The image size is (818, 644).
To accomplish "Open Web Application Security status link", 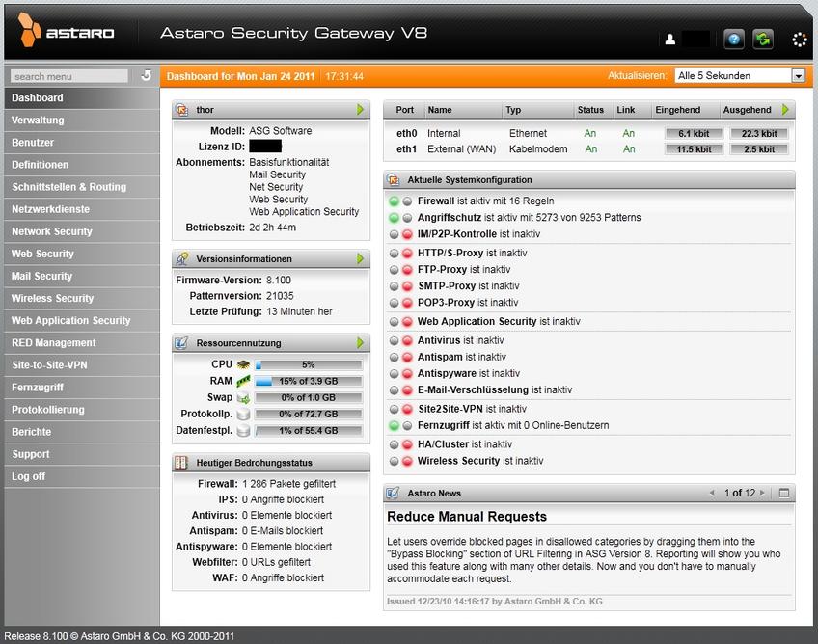I will coord(477,322).
